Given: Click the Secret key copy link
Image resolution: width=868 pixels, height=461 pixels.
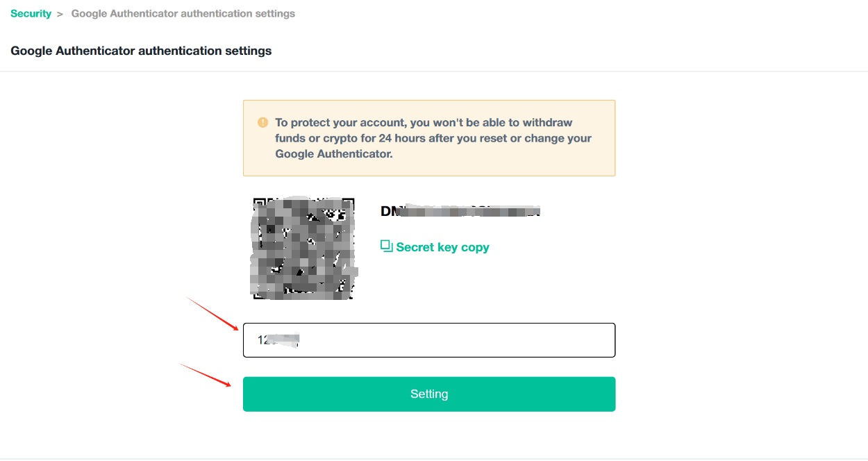Looking at the screenshot, I should 443,246.
